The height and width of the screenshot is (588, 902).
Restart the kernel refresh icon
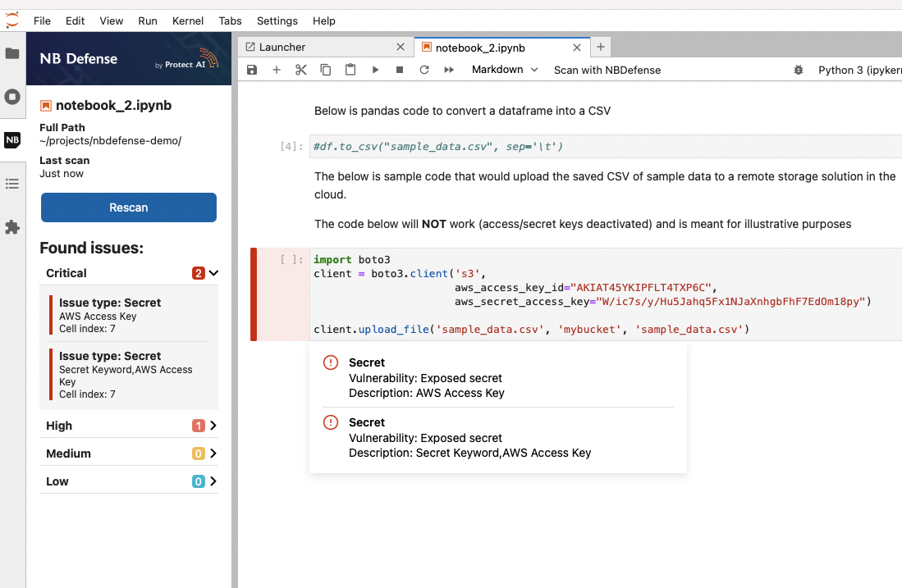424,70
